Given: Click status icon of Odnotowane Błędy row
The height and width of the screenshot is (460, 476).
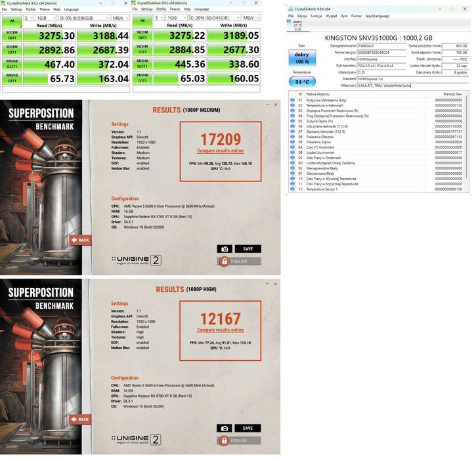Looking at the screenshot, I should coord(292,173).
